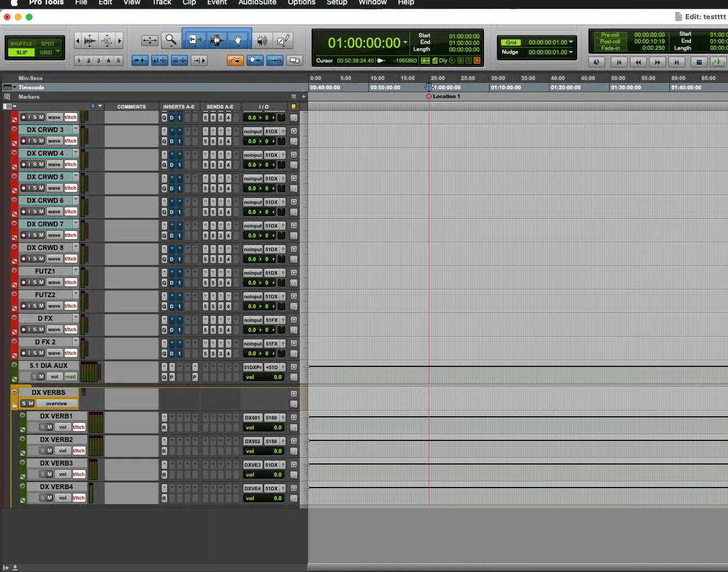Image resolution: width=728 pixels, height=572 pixels.
Task: Click Fast Forward transport button
Action: (x=657, y=62)
